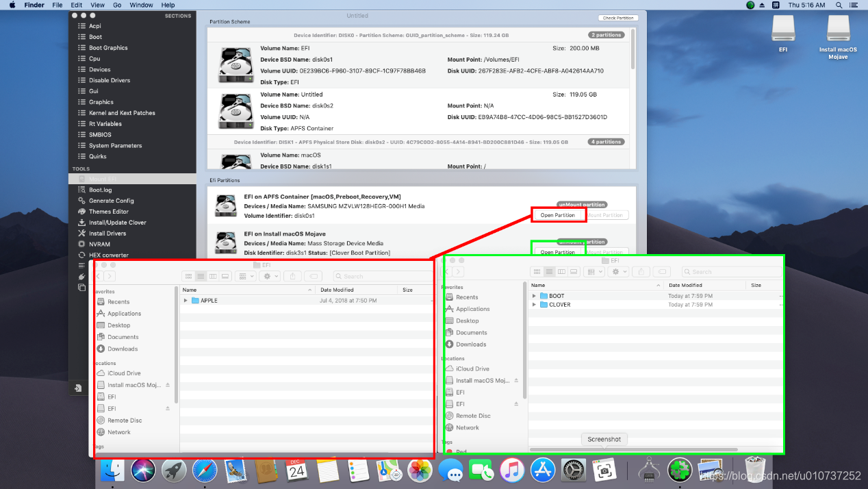
Task: Select iCloud Drive in left Finder sidebar
Action: coord(124,373)
